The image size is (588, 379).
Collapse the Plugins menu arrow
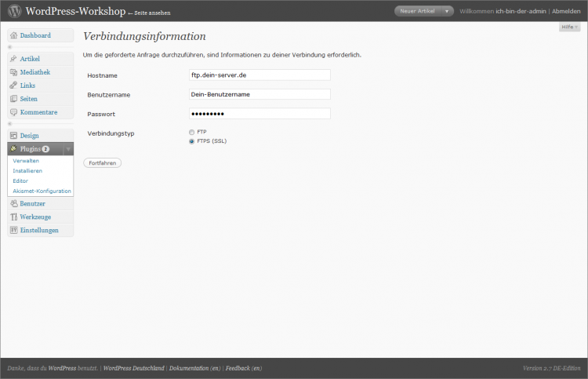click(68, 149)
